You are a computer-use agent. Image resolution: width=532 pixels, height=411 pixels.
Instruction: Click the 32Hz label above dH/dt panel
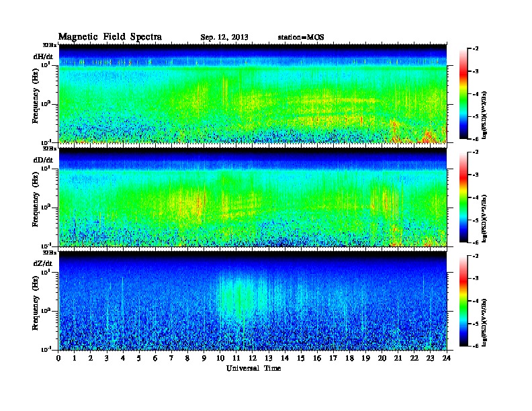pos(49,45)
